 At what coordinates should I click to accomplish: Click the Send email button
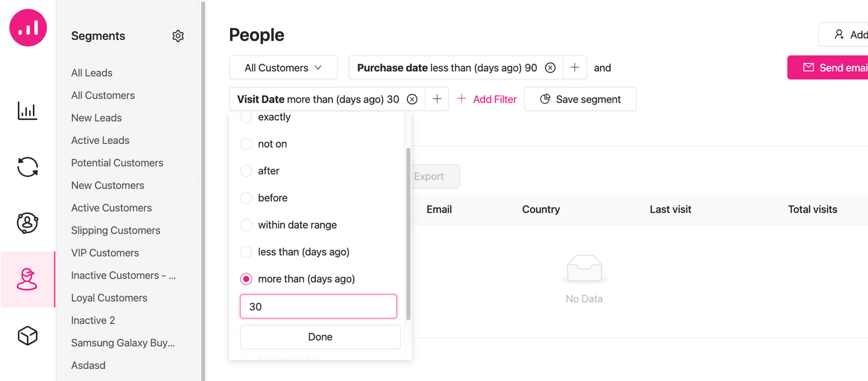click(827, 68)
